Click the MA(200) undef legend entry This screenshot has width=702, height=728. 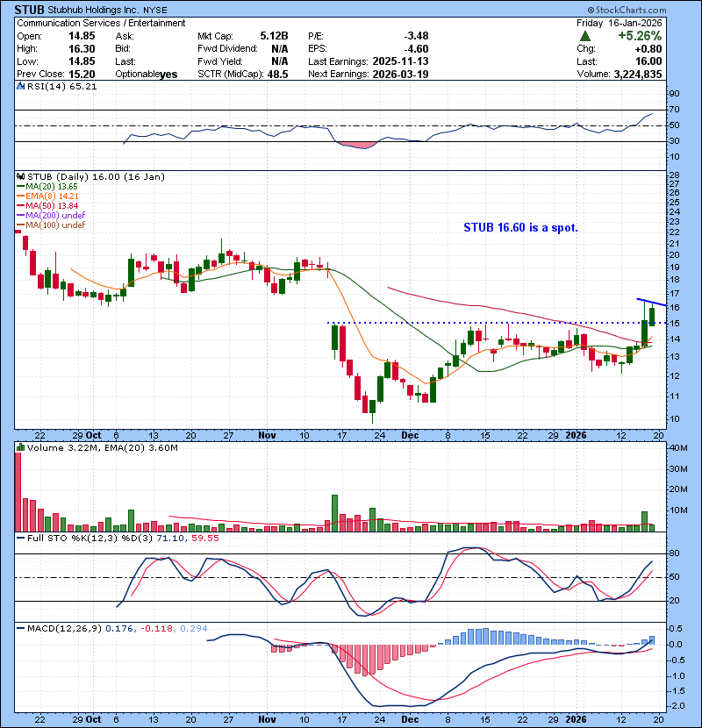coord(51,215)
